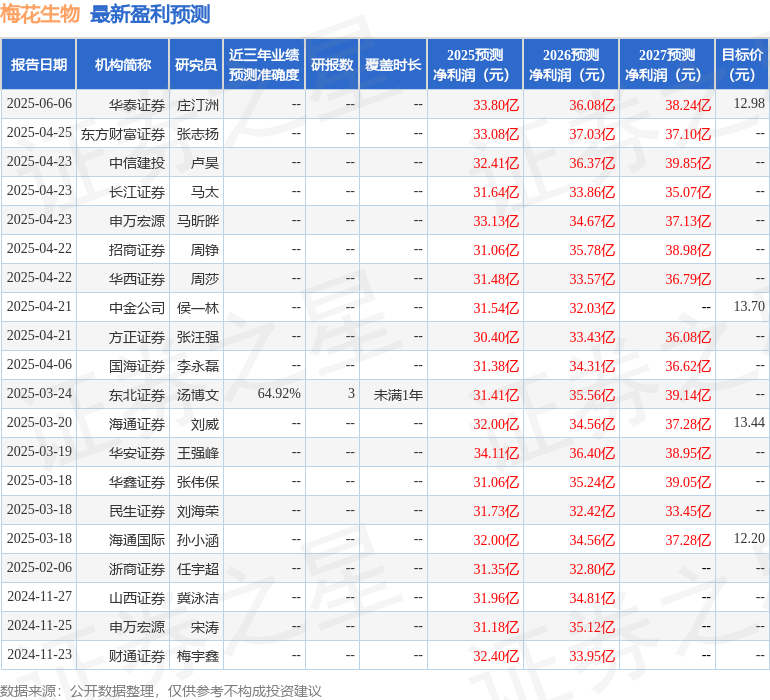
Task: Open 海通国际 institution entry
Action: tap(137, 540)
